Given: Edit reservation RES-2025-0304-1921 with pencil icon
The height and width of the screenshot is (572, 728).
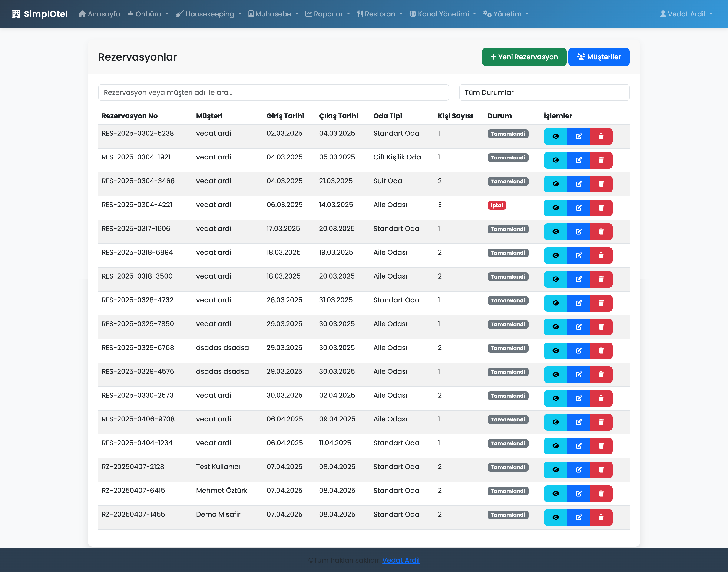Looking at the screenshot, I should coord(579,160).
